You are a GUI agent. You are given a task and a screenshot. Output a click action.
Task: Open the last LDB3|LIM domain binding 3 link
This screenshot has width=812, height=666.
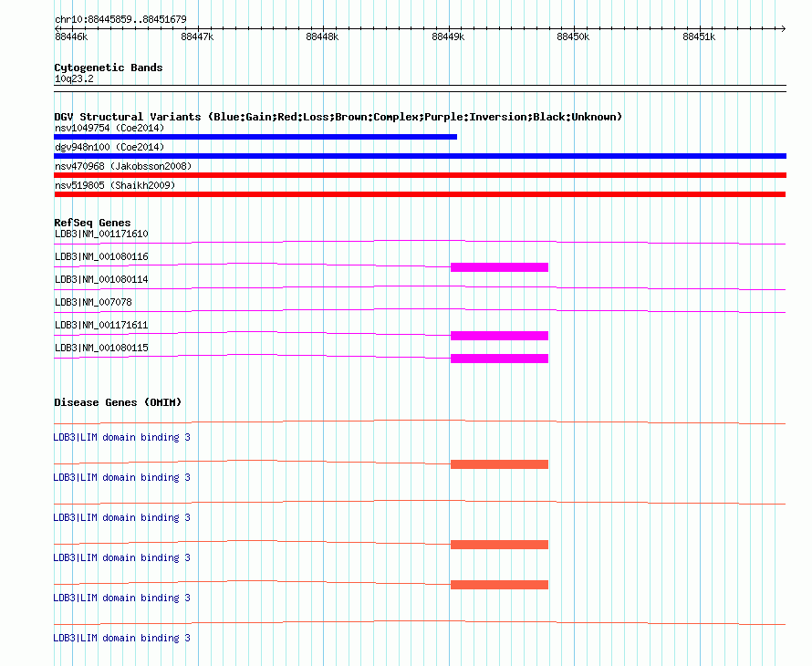[121, 638]
